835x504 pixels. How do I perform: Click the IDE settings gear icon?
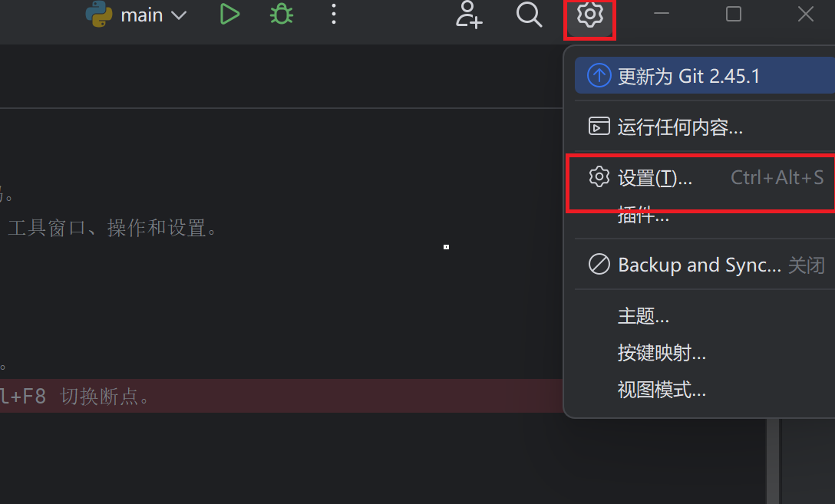coord(589,15)
